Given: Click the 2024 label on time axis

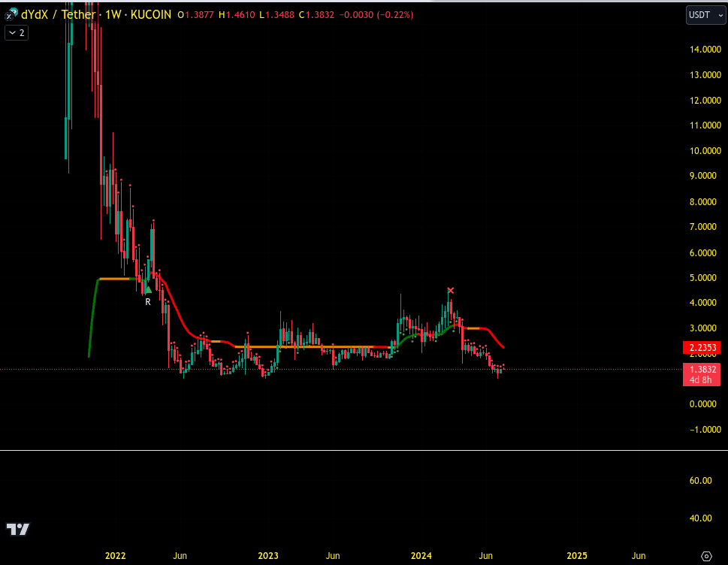Looking at the screenshot, I should coord(421,556).
